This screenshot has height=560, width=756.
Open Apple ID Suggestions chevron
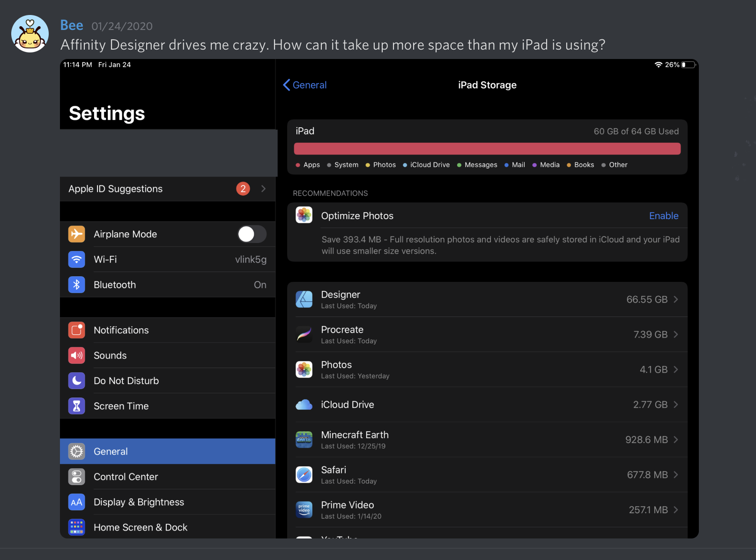point(263,189)
